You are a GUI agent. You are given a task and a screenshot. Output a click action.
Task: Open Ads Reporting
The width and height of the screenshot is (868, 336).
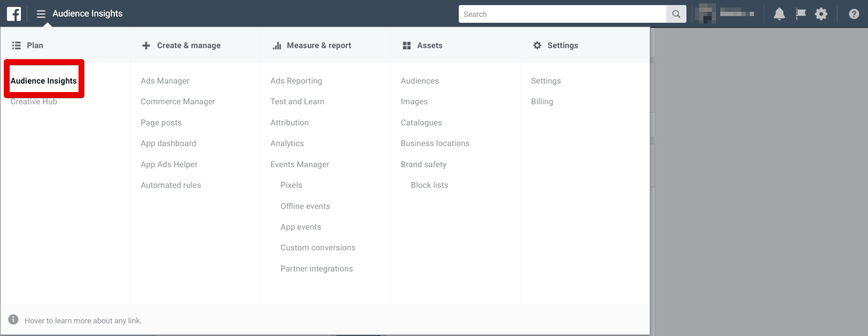pyautogui.click(x=296, y=81)
